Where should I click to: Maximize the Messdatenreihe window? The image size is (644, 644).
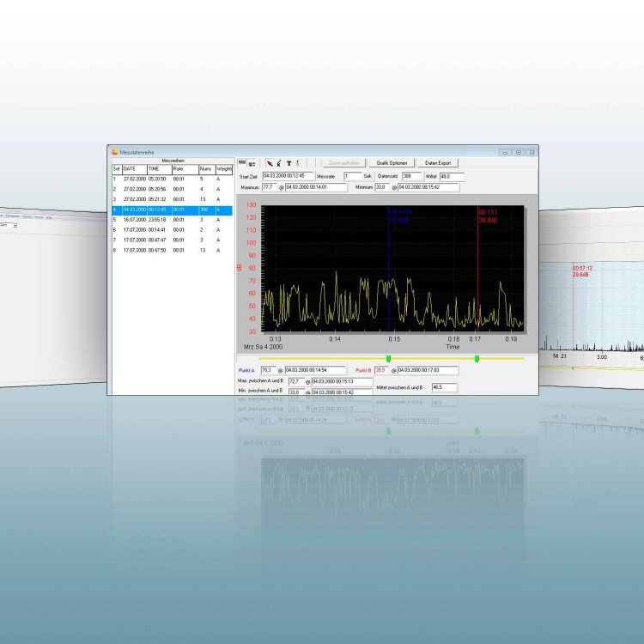(519, 152)
